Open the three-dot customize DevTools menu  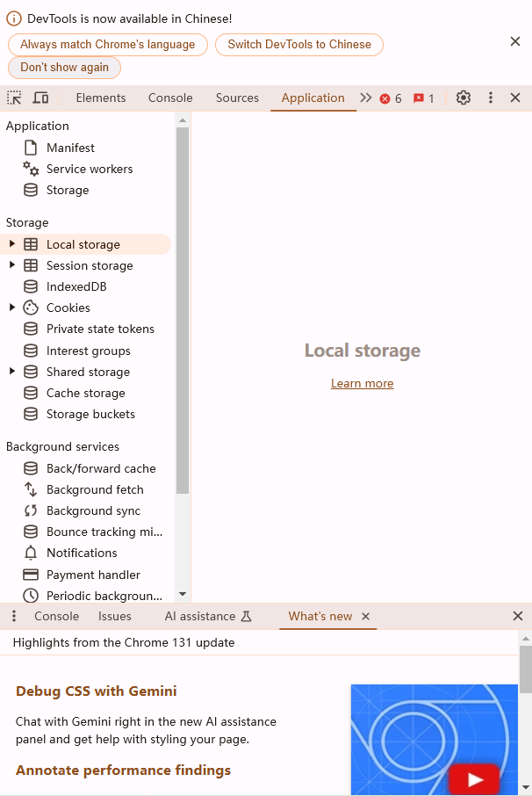point(491,98)
